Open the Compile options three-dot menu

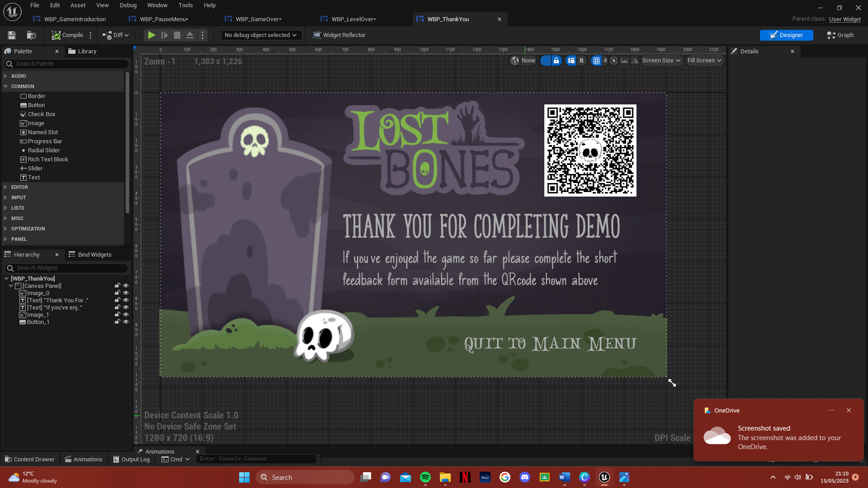pos(90,35)
